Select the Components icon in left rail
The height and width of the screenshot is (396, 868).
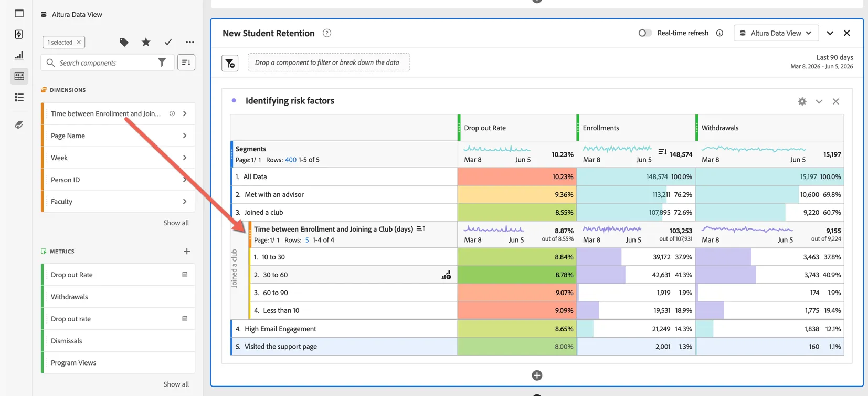tap(19, 76)
